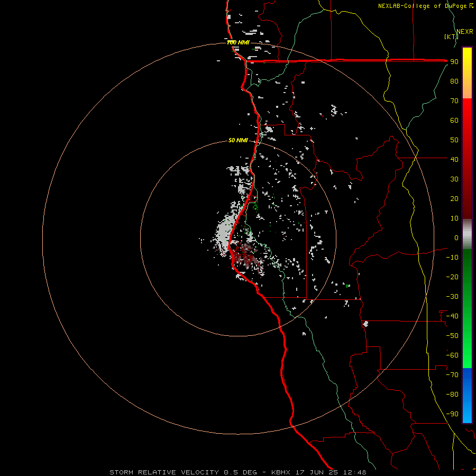Click the Storm Relative Velocity KBHX caption
The image size is (476, 476).
[x=237, y=472]
